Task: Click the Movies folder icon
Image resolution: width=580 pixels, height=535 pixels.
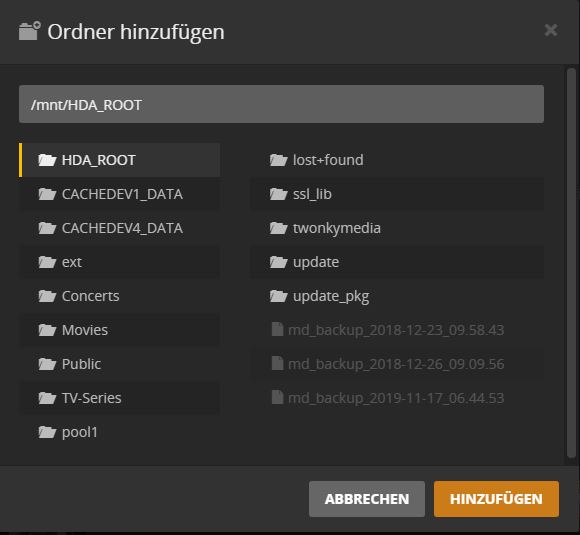Action: (x=47, y=330)
